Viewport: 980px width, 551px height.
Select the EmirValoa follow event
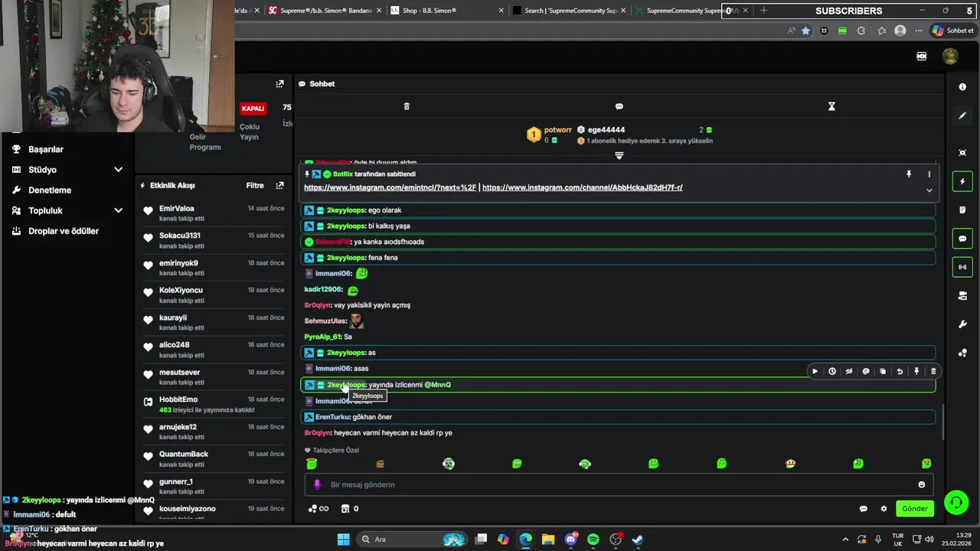pyautogui.click(x=213, y=213)
